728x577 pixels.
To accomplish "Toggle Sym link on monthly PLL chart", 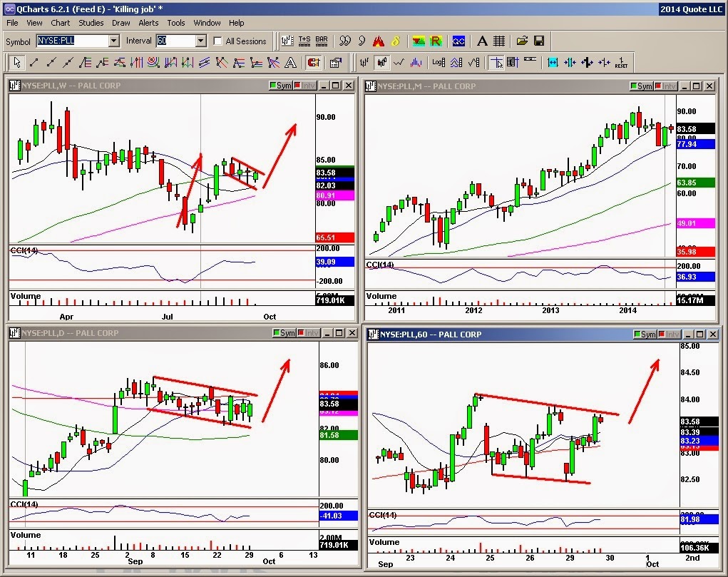I will click(642, 86).
